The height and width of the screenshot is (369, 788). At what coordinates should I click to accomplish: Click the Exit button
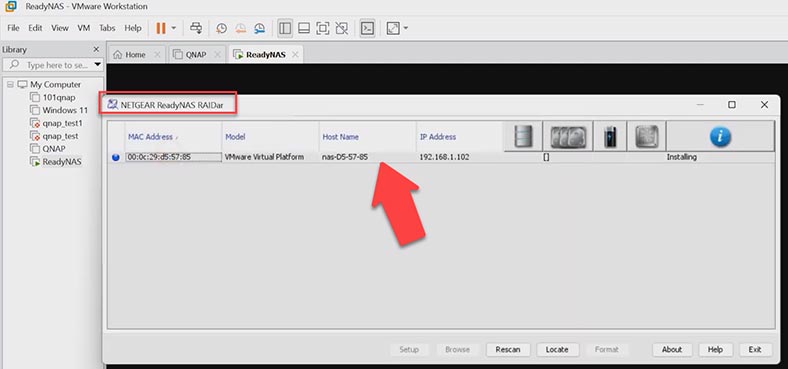(x=755, y=349)
